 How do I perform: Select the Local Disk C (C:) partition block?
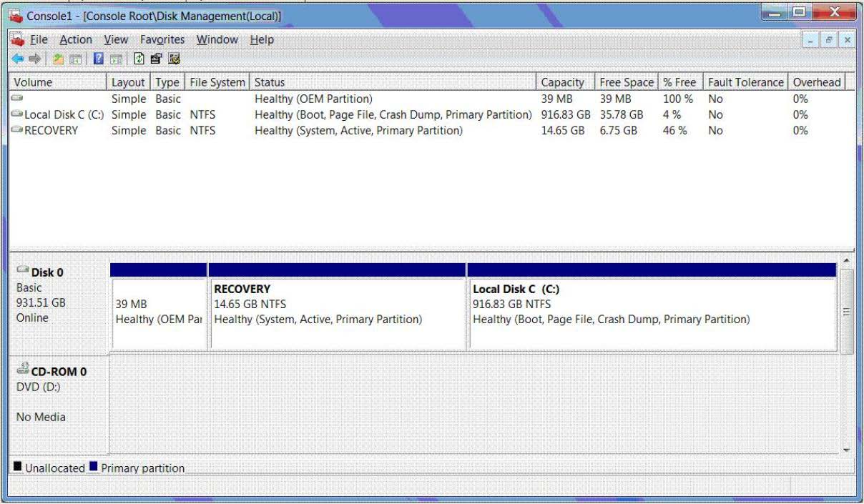pos(652,307)
